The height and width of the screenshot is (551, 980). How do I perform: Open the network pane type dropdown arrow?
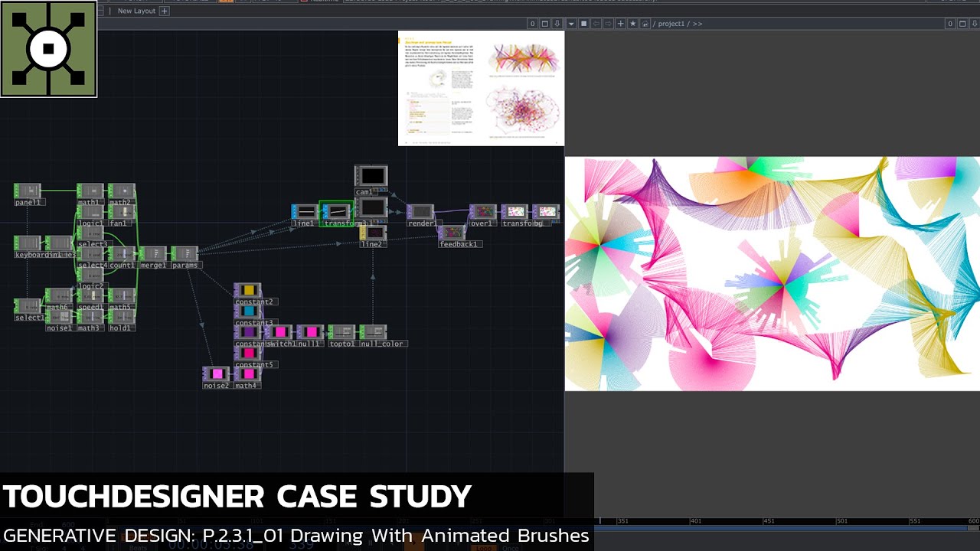[570, 24]
